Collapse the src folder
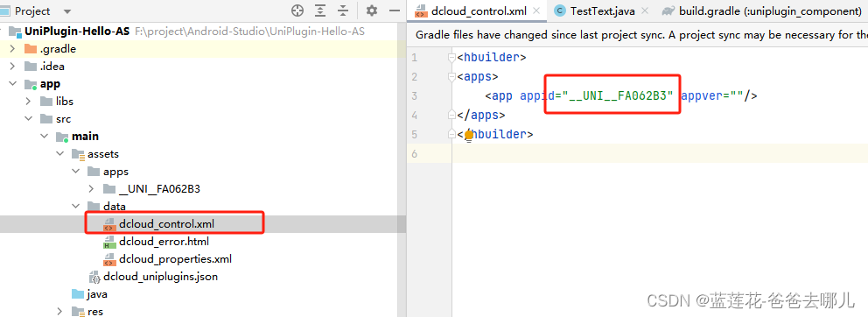 tap(28, 119)
